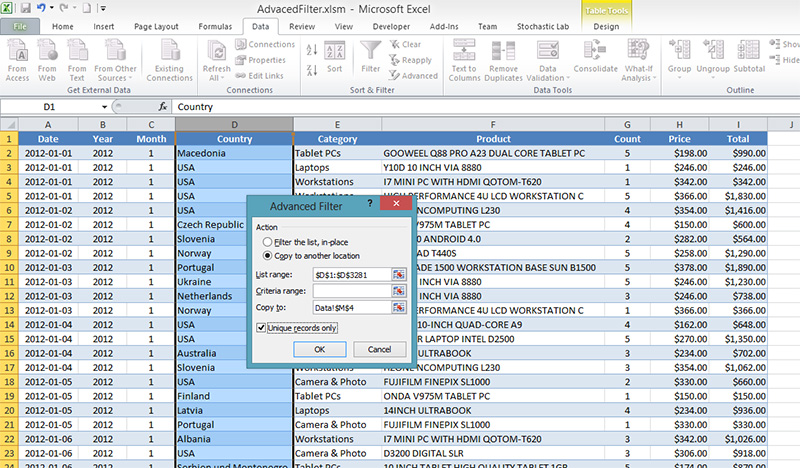Click the List range collapse-dialog button

399,274
